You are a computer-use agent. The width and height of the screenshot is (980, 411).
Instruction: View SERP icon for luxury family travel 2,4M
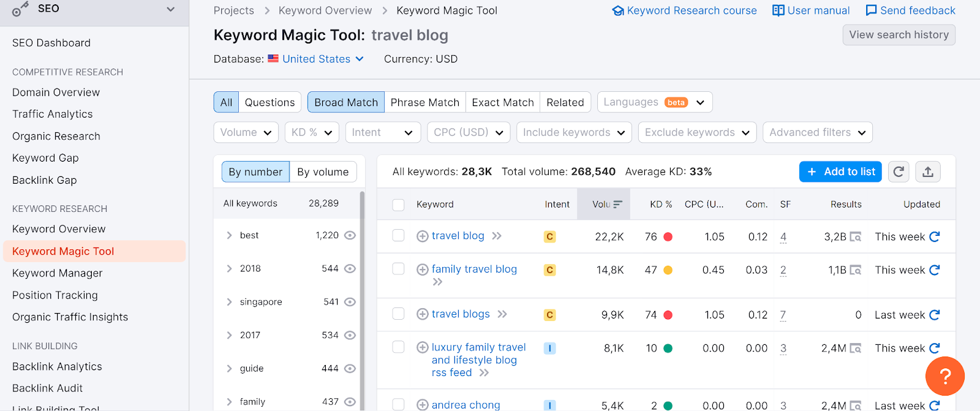856,349
